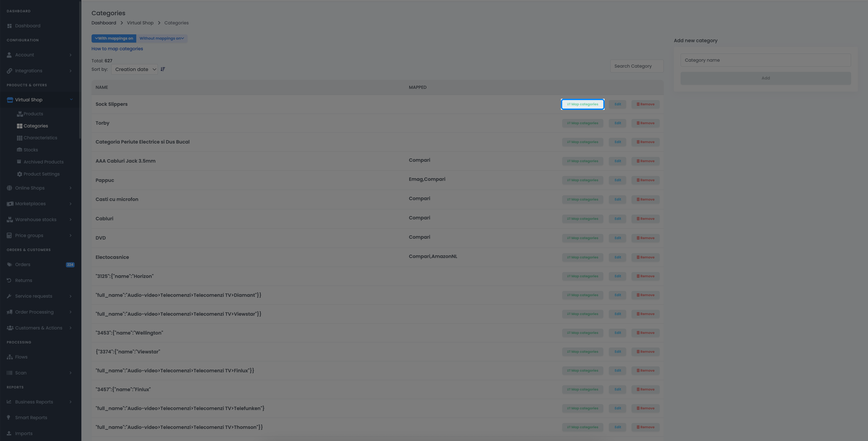868x441 pixels.
Task: Focus the Category name input
Action: (x=766, y=60)
